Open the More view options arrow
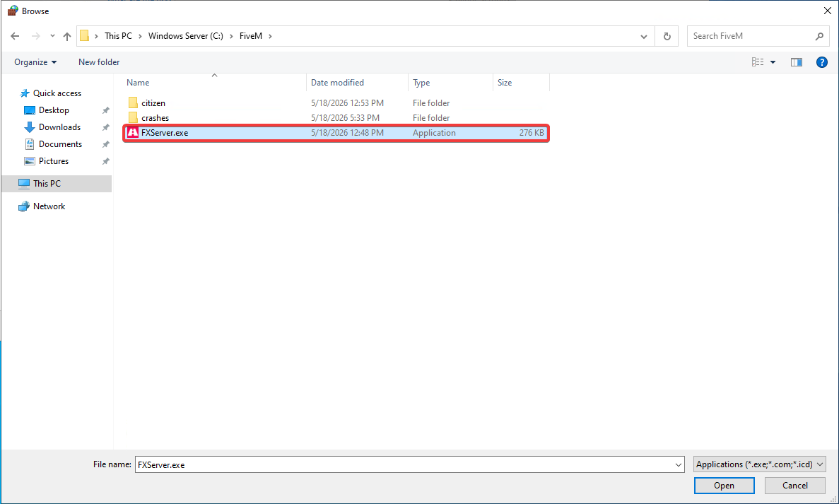Screen dimensions: 839x504 [773, 62]
